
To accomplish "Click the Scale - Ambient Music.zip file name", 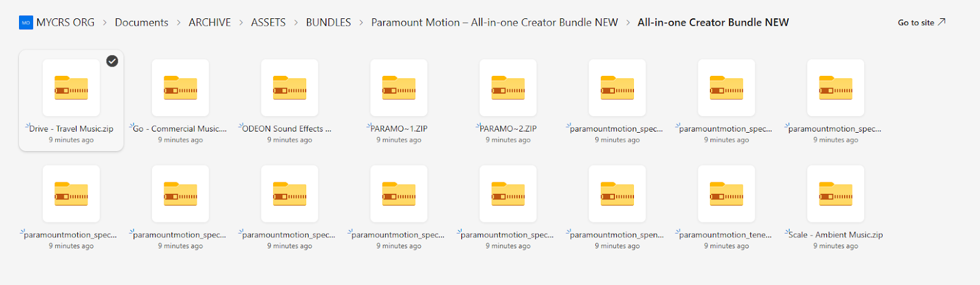I will [835, 235].
